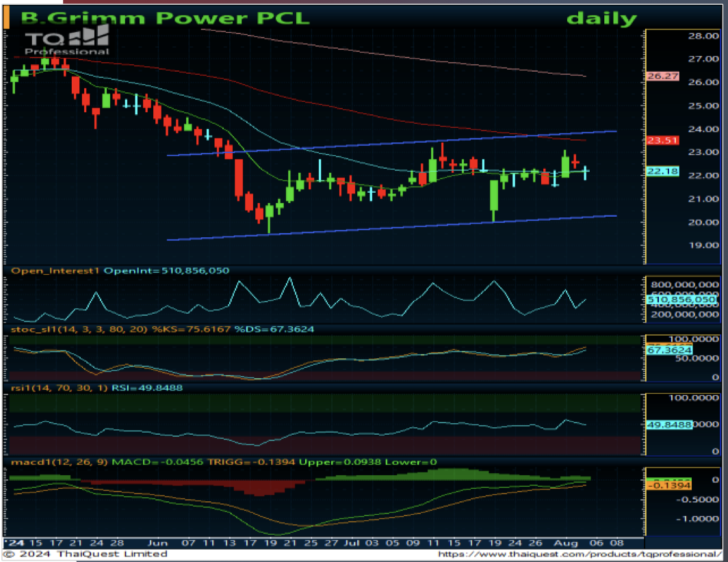This screenshot has height=562, width=728.
Task: Click the OpenInt=510,856,050 readout
Action: [166, 271]
